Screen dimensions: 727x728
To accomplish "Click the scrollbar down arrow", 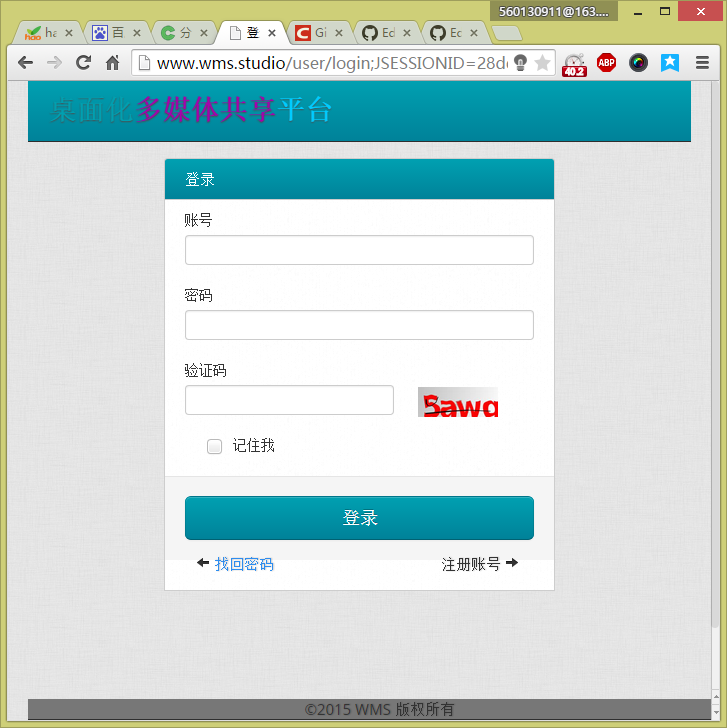I will 716,712.
